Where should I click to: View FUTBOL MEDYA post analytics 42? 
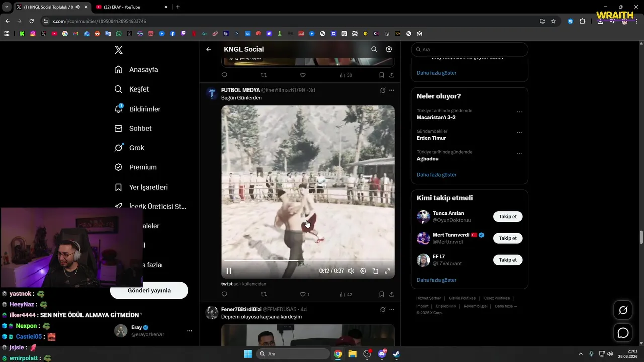click(x=346, y=294)
